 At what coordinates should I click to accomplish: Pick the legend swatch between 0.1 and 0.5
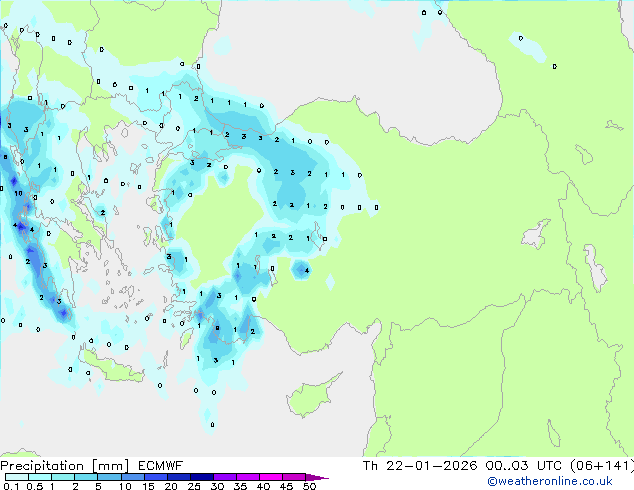pyautogui.click(x=17, y=477)
